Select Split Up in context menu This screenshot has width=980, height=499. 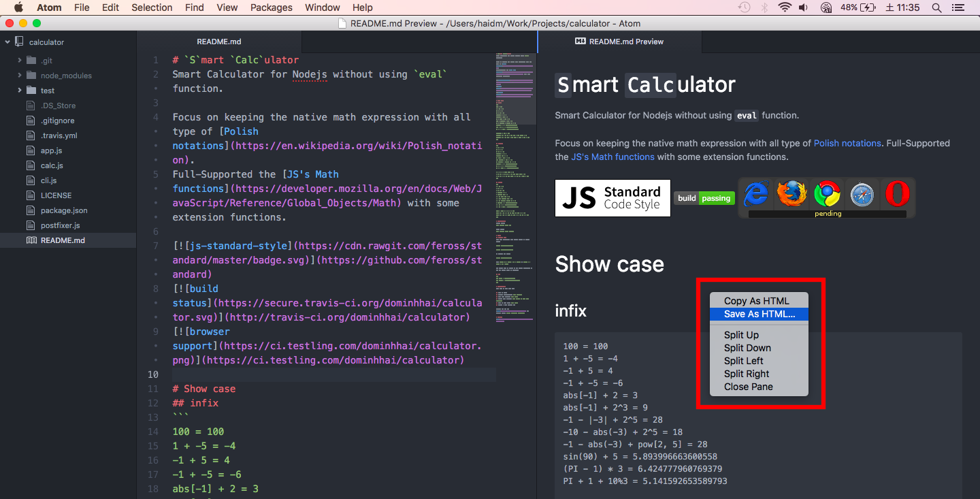tap(759, 335)
